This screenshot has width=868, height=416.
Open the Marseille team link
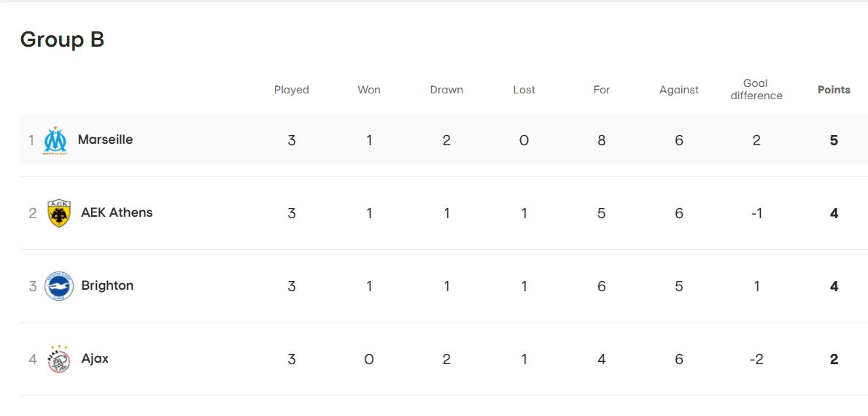coord(105,139)
